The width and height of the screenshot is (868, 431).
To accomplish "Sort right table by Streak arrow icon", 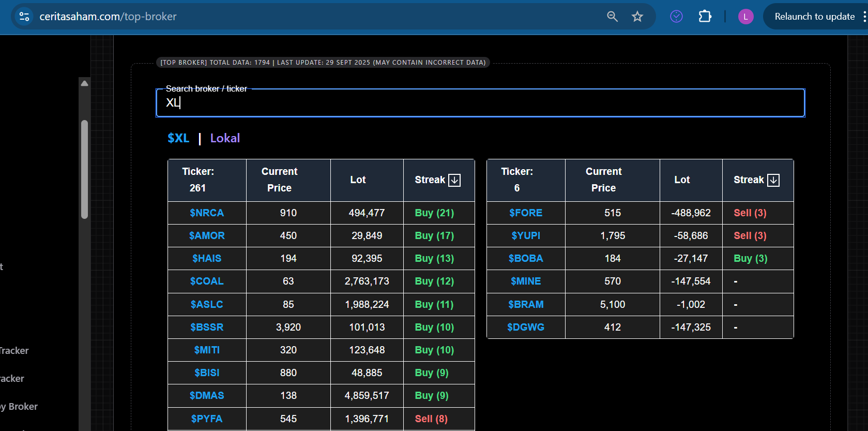I will (773, 180).
